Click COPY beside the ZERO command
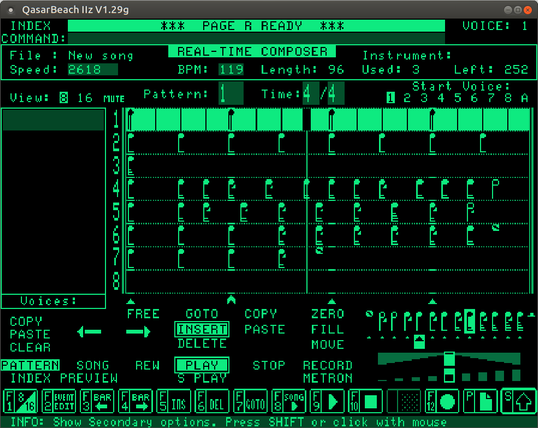538x428 pixels. pos(260,314)
